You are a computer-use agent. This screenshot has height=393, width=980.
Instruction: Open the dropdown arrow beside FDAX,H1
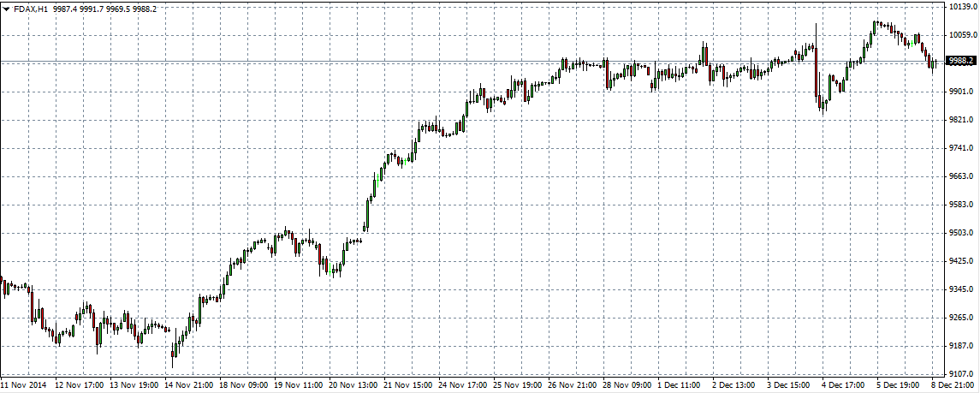[x=5, y=8]
